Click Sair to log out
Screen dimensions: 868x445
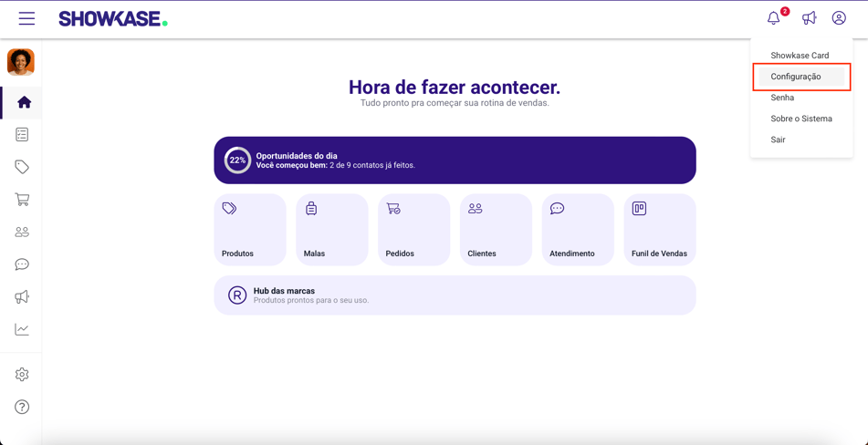(x=778, y=140)
